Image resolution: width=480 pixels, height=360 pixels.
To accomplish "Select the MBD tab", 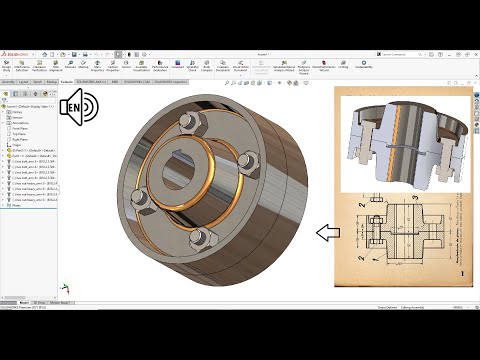I will [x=115, y=82].
